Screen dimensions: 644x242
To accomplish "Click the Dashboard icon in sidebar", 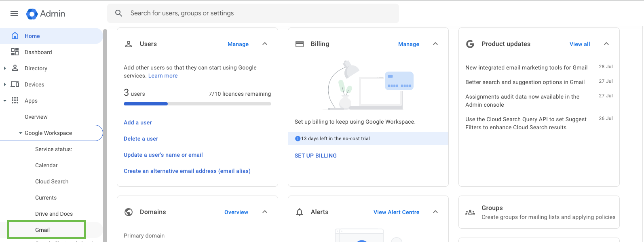I will [15, 52].
